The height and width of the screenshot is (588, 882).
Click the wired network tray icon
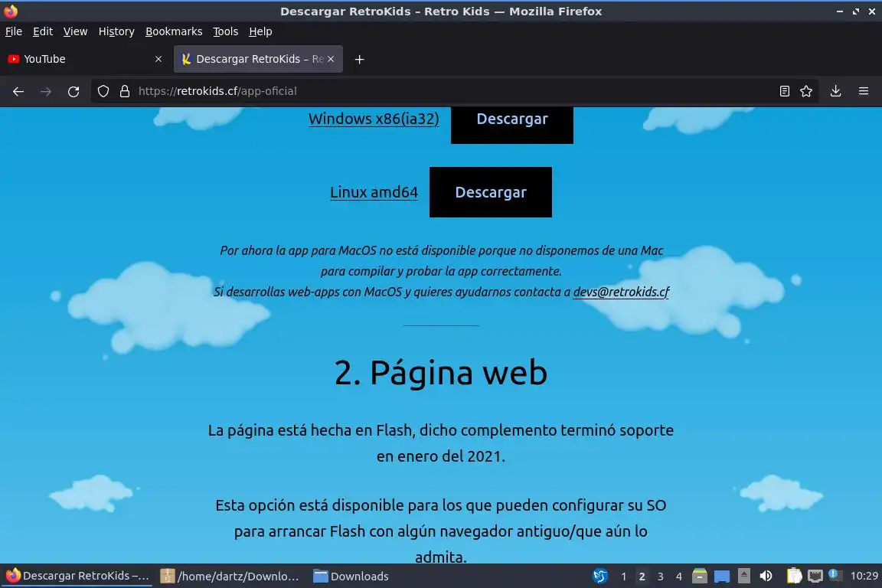815,577
